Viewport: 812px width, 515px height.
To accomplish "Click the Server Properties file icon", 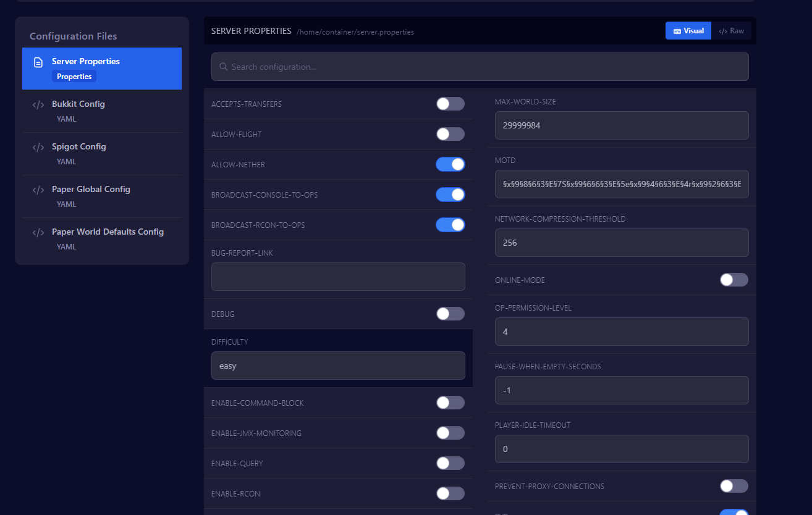I will click(38, 62).
